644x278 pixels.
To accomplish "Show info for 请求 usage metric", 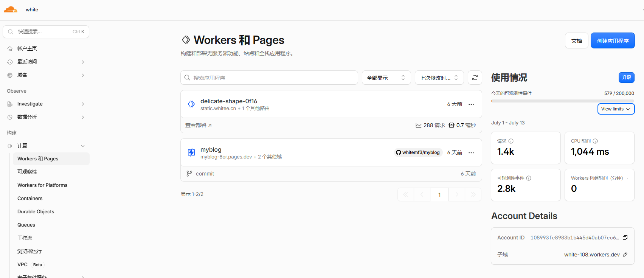I will tap(511, 141).
